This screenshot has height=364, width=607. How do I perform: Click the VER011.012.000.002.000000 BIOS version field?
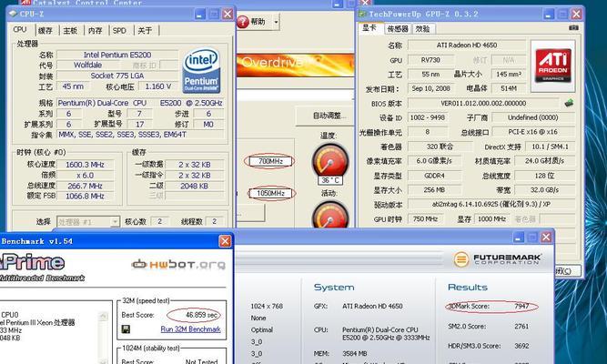point(483,104)
